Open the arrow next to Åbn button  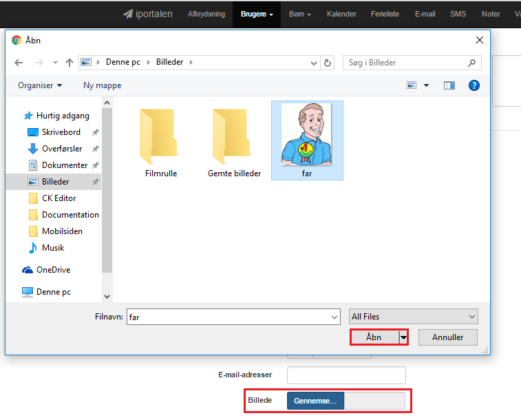tap(403, 337)
